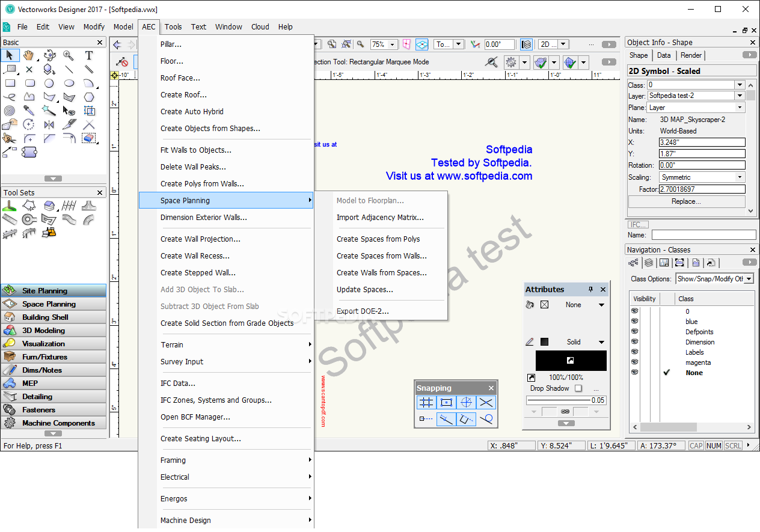Select the Rectangle tool
Viewport: 760px width, 532px height.
click(x=10, y=83)
